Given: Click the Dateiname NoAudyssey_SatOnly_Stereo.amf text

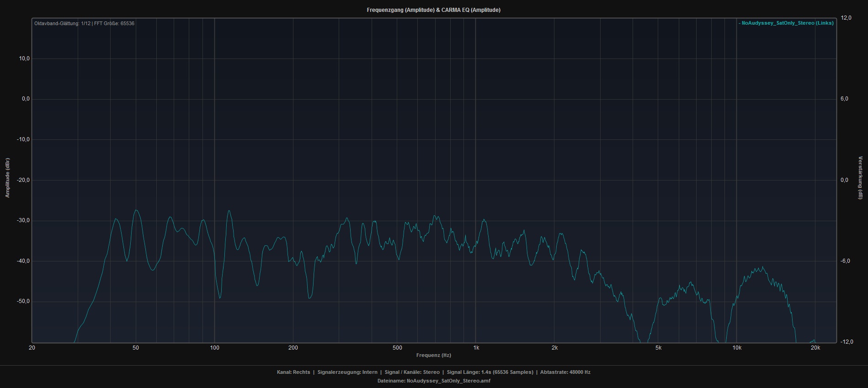Looking at the screenshot, I should pyautogui.click(x=433, y=381).
